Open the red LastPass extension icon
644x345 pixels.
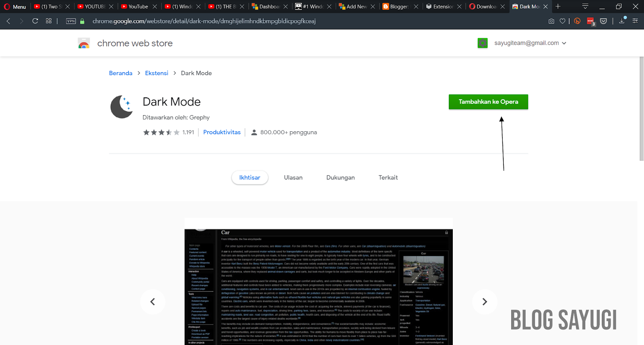pyautogui.click(x=590, y=21)
